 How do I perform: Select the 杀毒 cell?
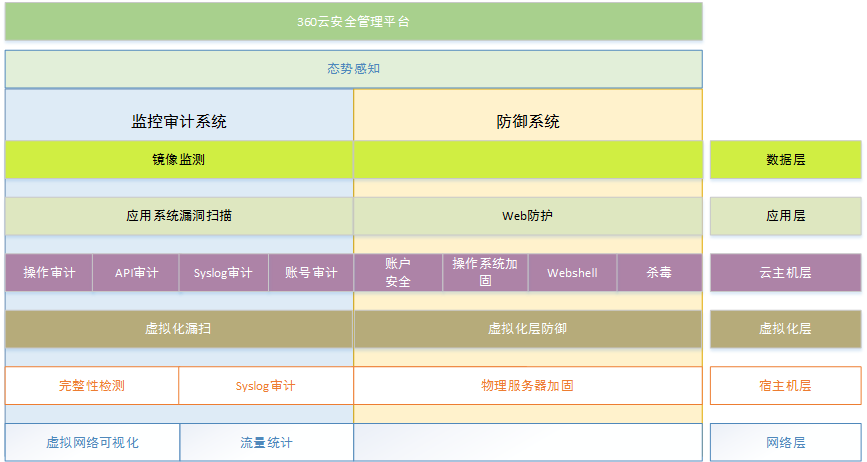(x=659, y=272)
